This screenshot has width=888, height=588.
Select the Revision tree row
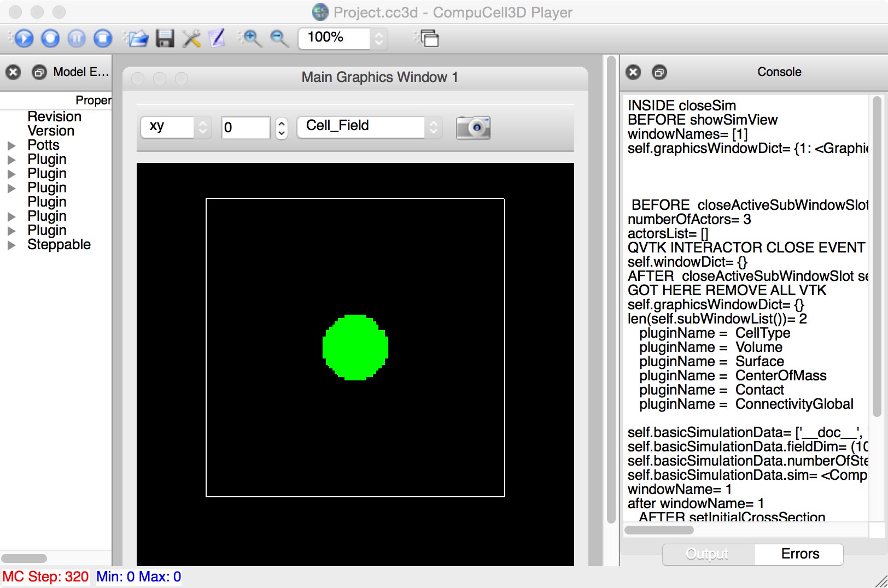tap(55, 116)
